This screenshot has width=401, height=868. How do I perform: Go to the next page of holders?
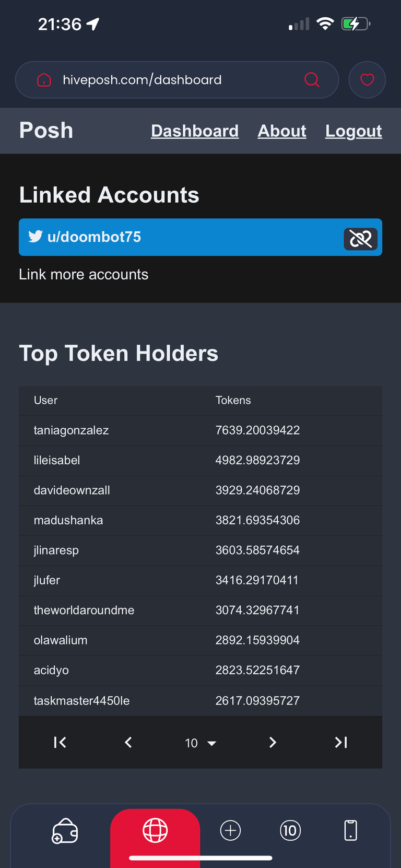273,742
